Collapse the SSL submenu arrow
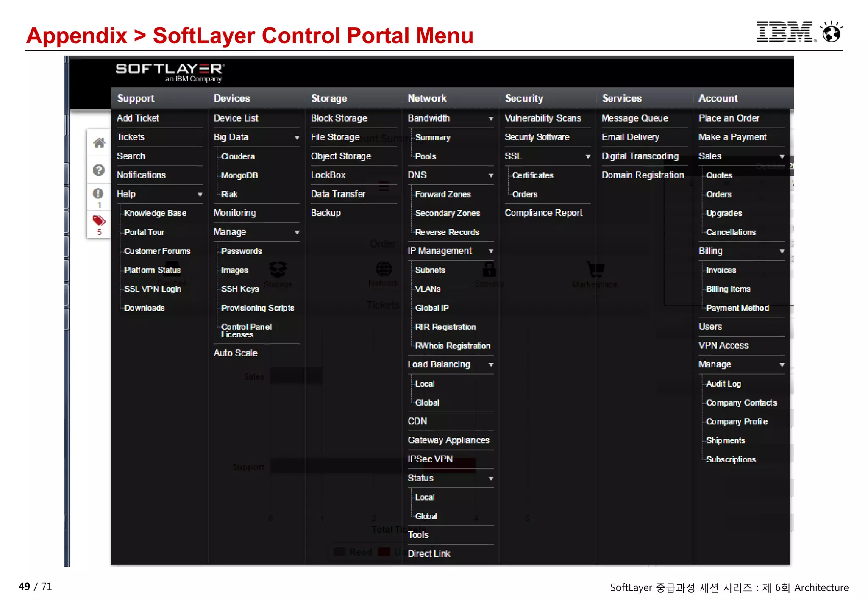This screenshot has width=868, height=601. (588, 156)
